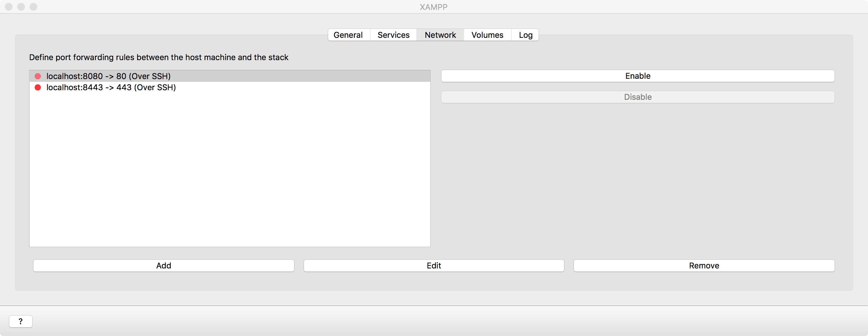Switch to the General tab
The image size is (868, 336).
point(349,35)
